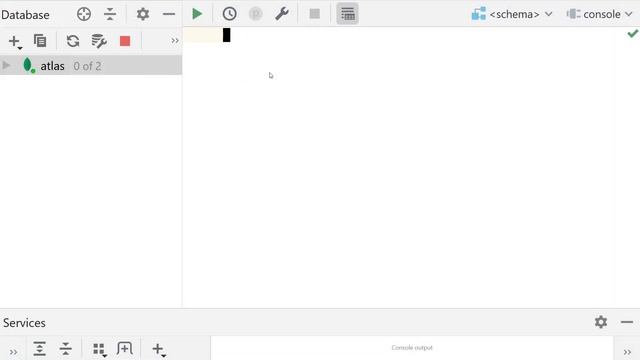Open Services panel settings gear
The height and width of the screenshot is (360, 640).
click(x=601, y=322)
